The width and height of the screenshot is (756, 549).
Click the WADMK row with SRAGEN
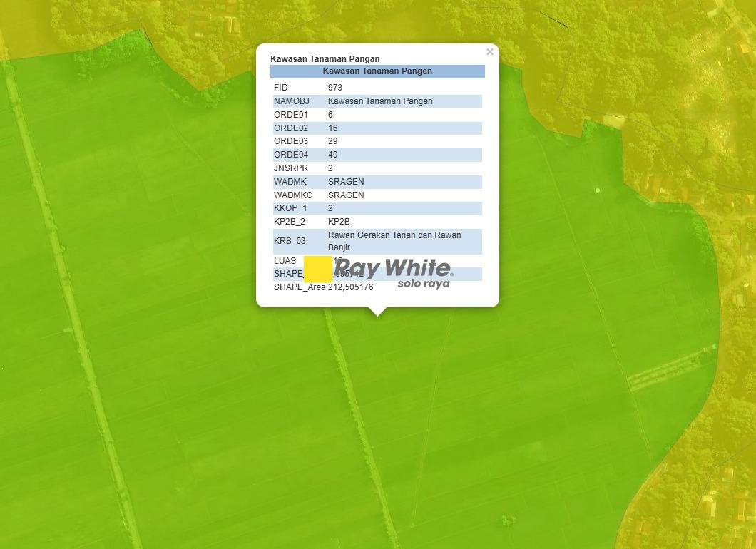click(377, 182)
